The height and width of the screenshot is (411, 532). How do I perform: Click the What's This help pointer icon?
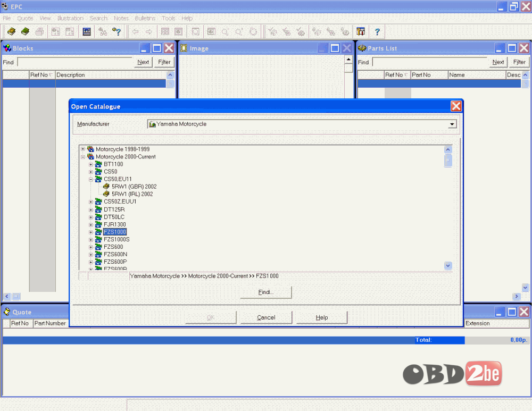coord(117,31)
